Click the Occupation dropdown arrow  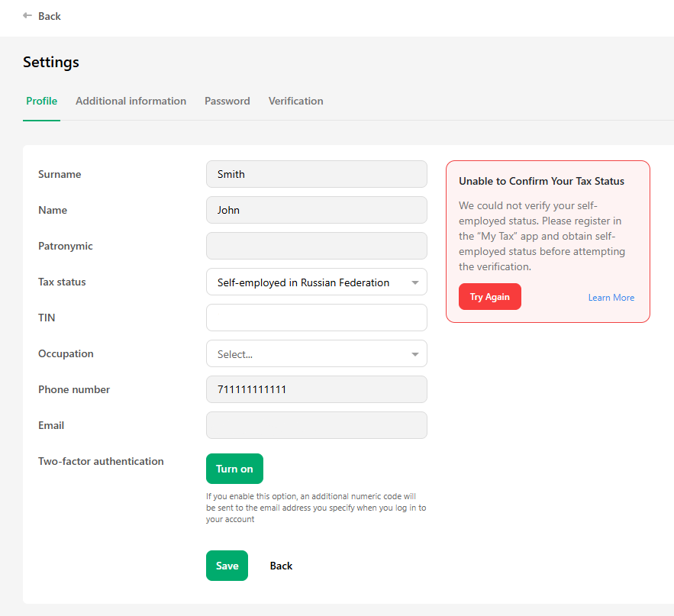(x=414, y=354)
